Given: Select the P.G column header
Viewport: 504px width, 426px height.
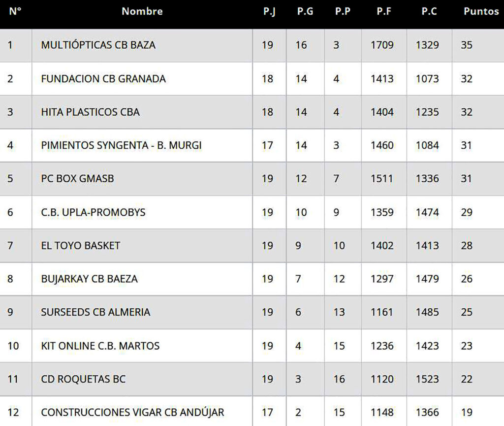Looking at the screenshot, I should pyautogui.click(x=305, y=11).
